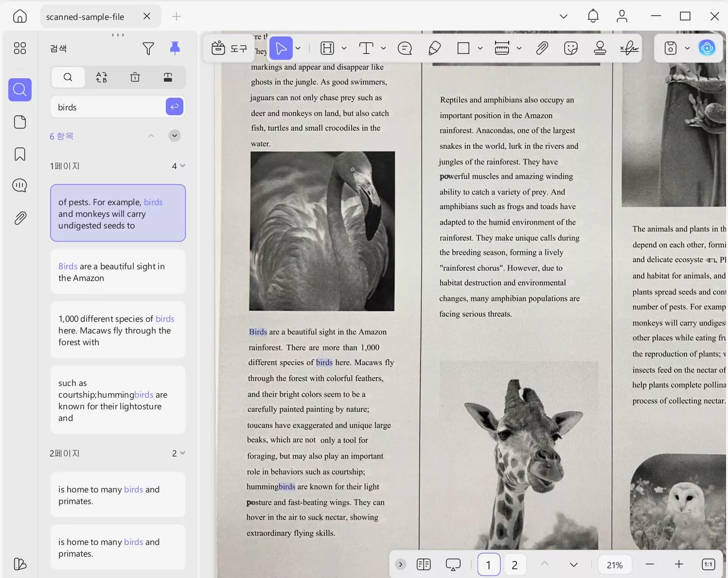Select the text highlight tool
Image resolution: width=728 pixels, height=578 pixels.
pyautogui.click(x=328, y=48)
